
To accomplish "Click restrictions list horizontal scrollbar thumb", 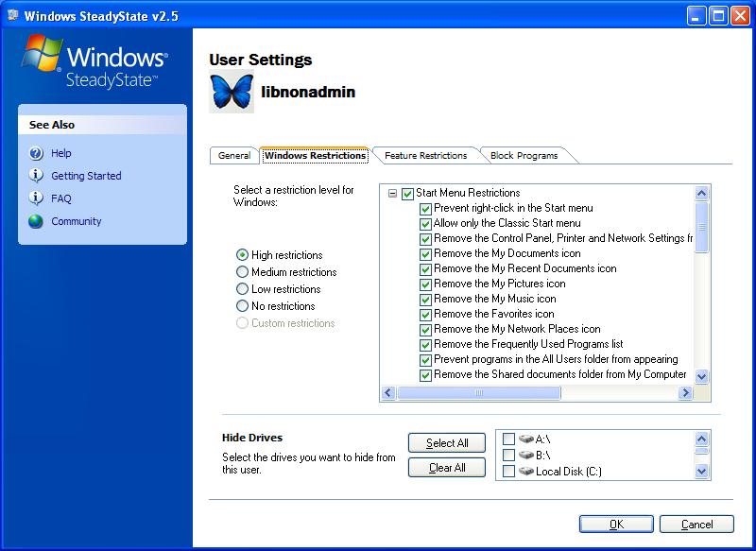I will point(479,393).
